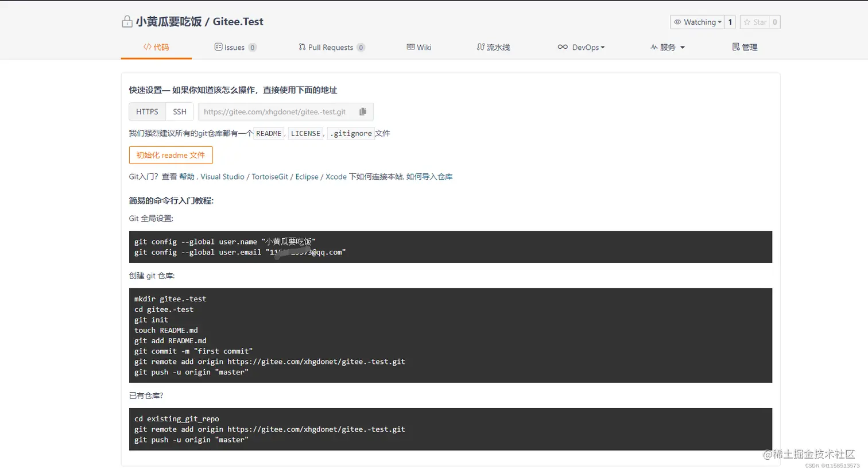
Task: Click the repository URL input field
Action: pyautogui.click(x=277, y=111)
